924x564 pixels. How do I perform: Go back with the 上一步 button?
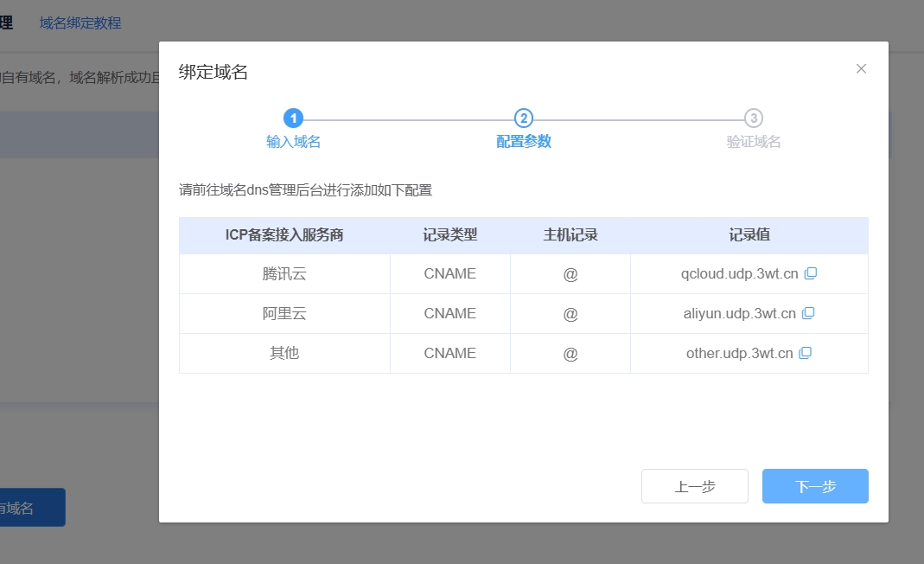tap(694, 486)
